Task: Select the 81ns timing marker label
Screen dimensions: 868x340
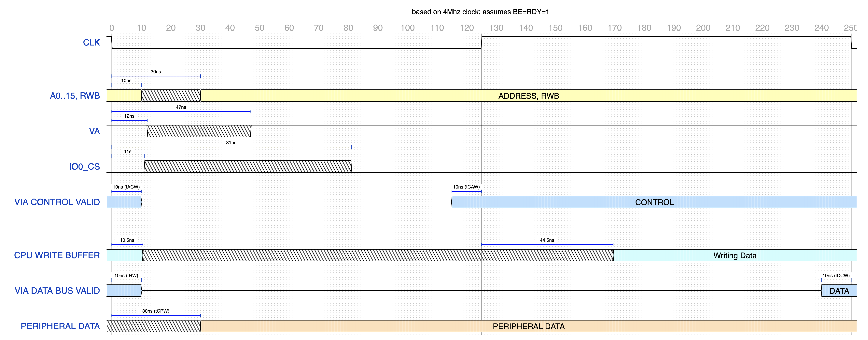Action: pyautogui.click(x=231, y=143)
